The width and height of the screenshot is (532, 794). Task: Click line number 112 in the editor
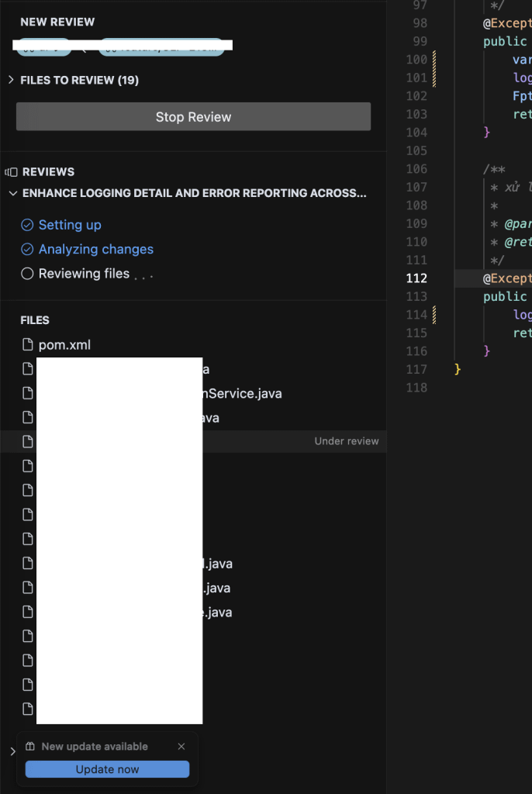pos(416,278)
